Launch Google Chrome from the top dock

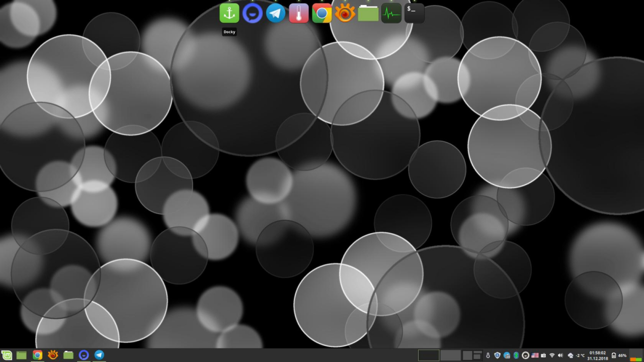coord(322,13)
